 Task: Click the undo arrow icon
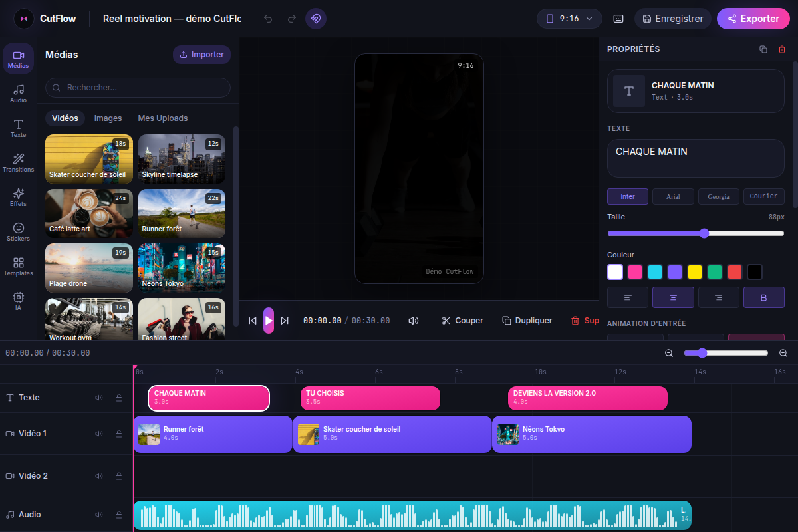(268, 19)
